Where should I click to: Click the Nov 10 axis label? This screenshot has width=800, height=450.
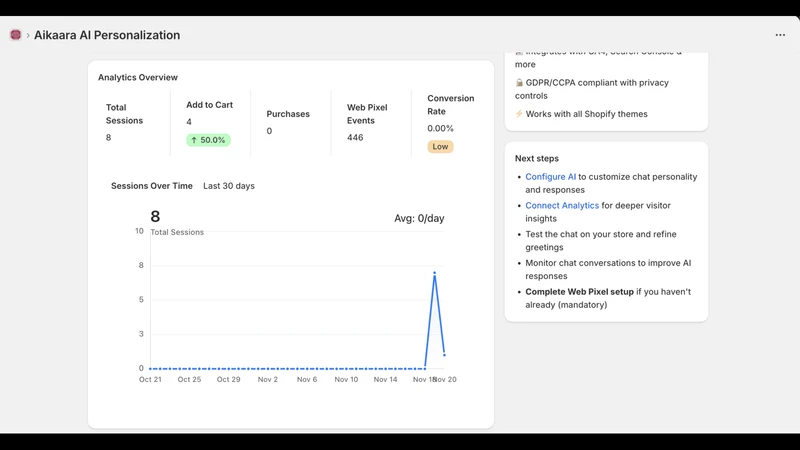point(346,380)
